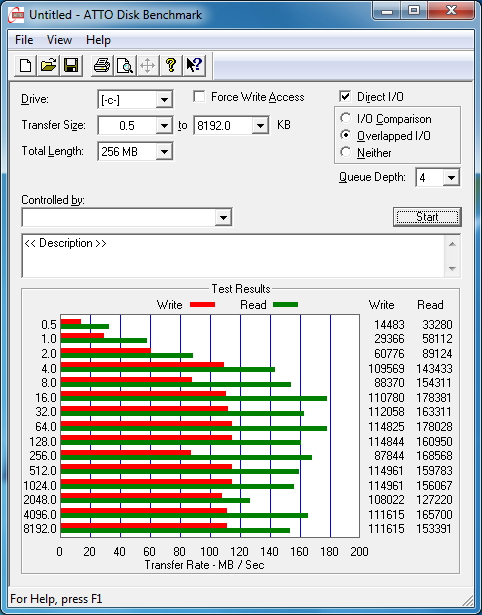This screenshot has height=615, width=482.
Task: Open the View menu
Action: coord(59,40)
